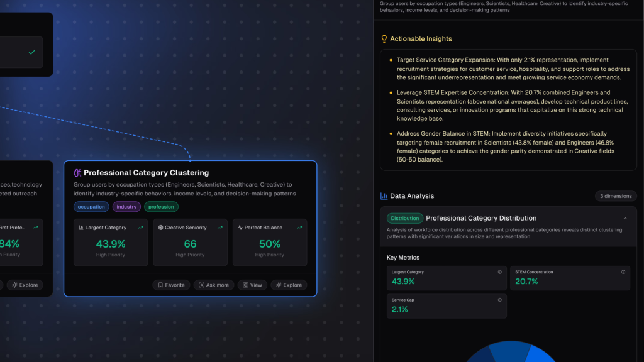Image resolution: width=644 pixels, height=362 pixels.
Task: Click the 3 dimensions badge
Action: (616, 196)
